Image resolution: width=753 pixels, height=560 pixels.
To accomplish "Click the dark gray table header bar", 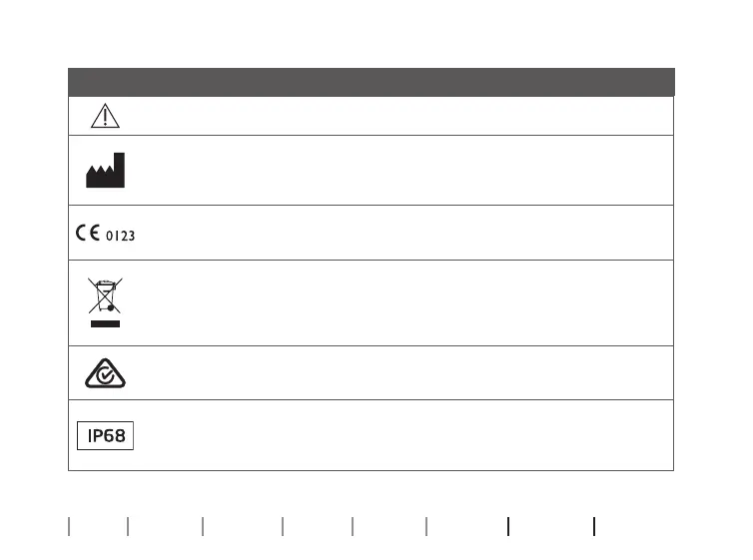I will coord(372,82).
